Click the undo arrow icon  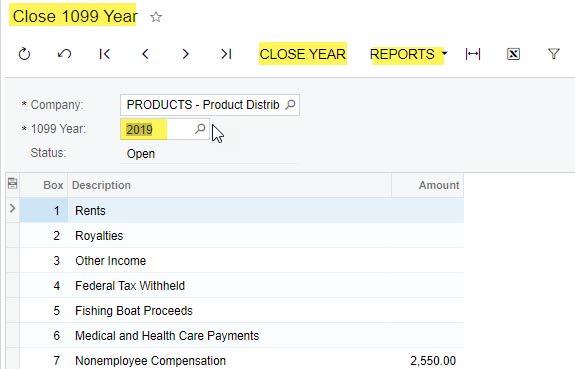pyautogui.click(x=64, y=54)
